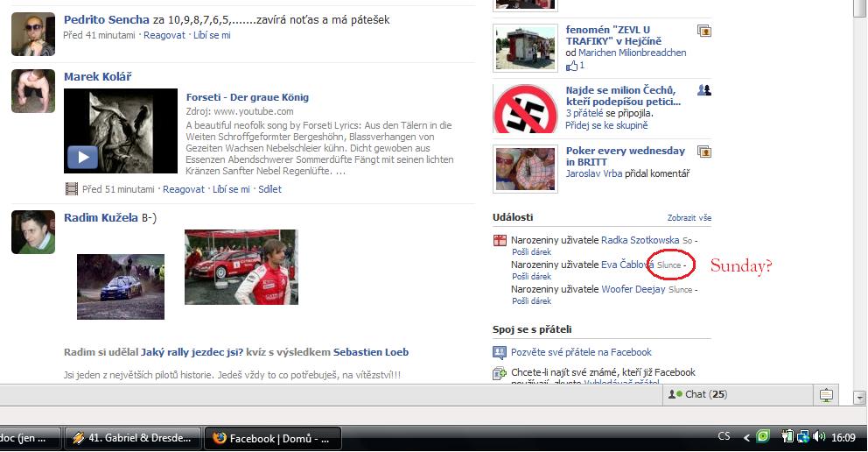Click the film strip icon under Marek's post
Image resolution: width=868 pixels, height=452 pixels.
pyautogui.click(x=72, y=189)
